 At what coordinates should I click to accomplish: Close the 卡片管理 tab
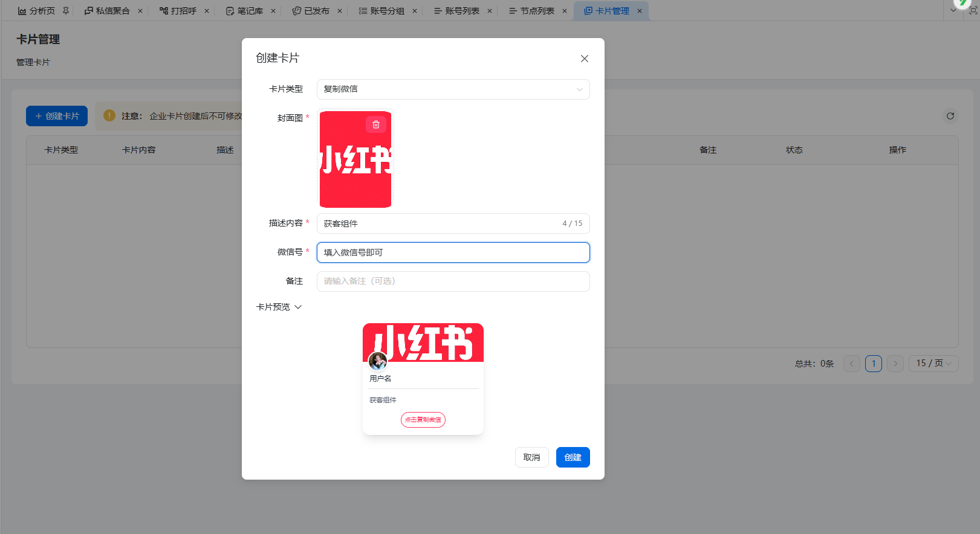640,11
